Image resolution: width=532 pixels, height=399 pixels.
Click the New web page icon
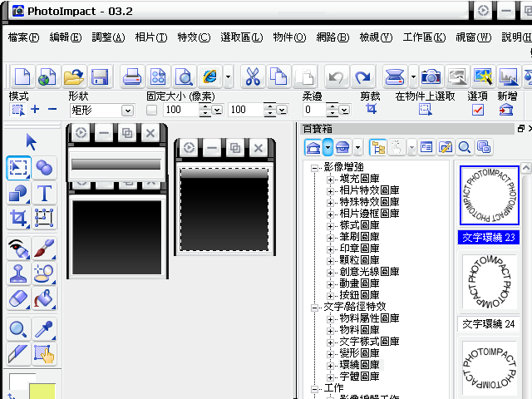pos(47,76)
